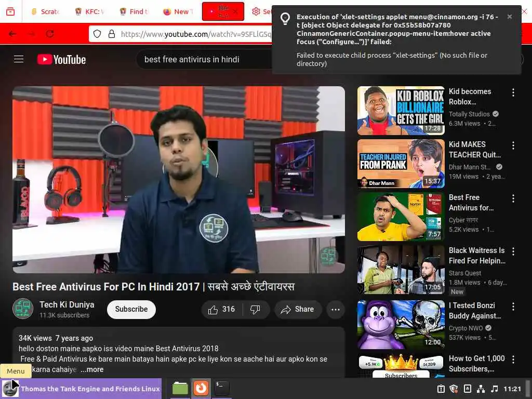Click the Tech Ki Duniya channel name
Viewport: 532px width, 399px height.
click(67, 304)
